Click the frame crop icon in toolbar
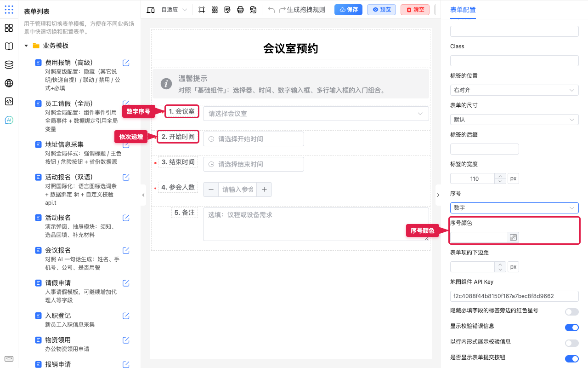Image resolution: width=588 pixels, height=368 pixels. 202,10
